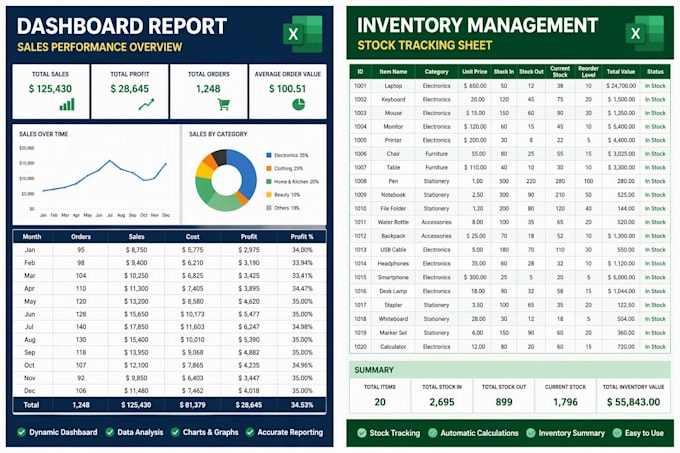Click the Total Value column header
The width and height of the screenshot is (680, 453).
[x=621, y=72]
